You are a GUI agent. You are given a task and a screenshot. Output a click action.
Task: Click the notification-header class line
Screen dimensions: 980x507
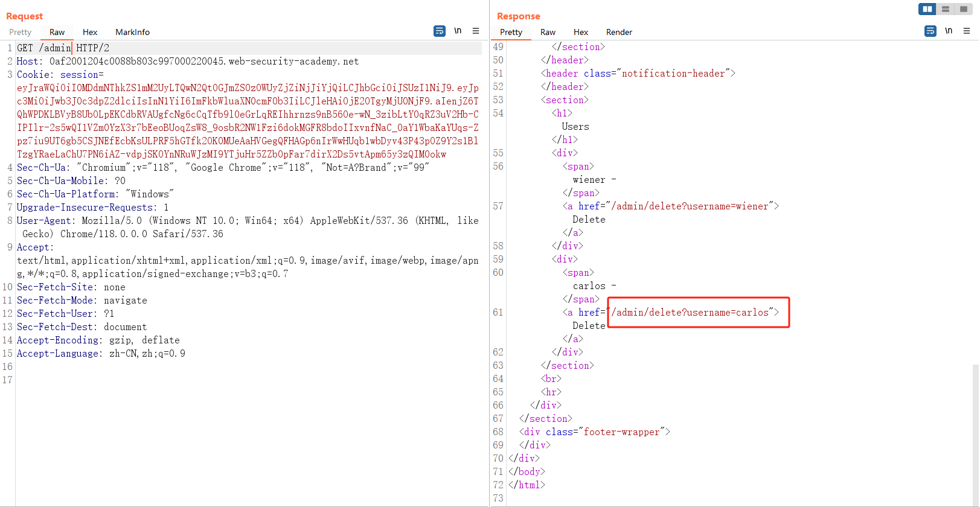pyautogui.click(x=638, y=73)
